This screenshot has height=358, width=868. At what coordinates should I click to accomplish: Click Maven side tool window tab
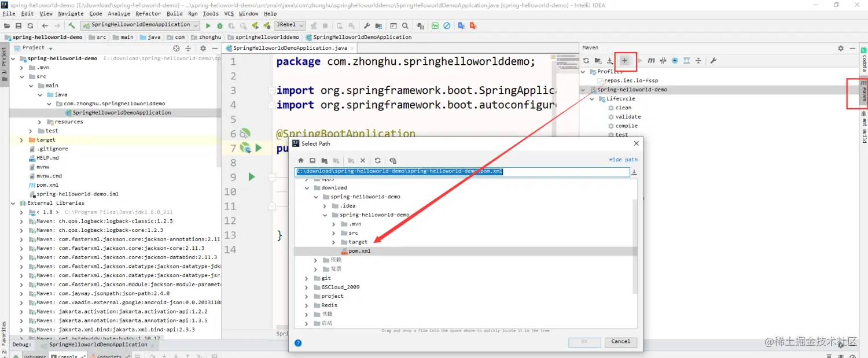863,92
